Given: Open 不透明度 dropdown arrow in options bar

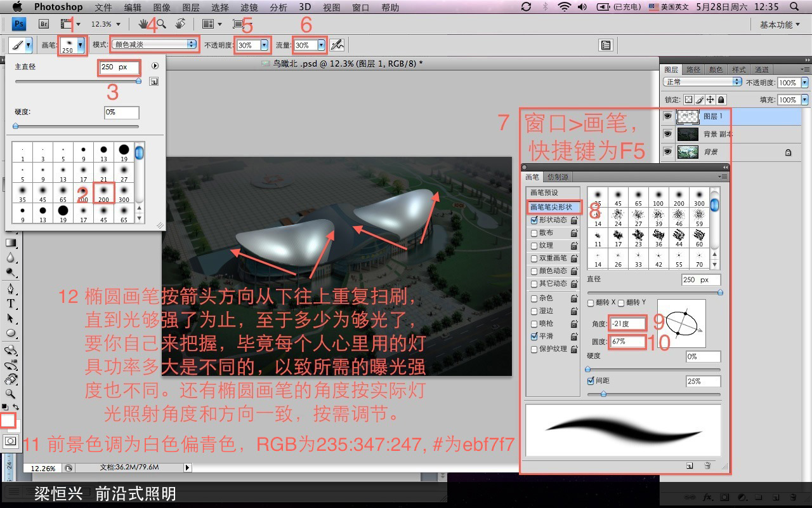Looking at the screenshot, I should pyautogui.click(x=264, y=45).
